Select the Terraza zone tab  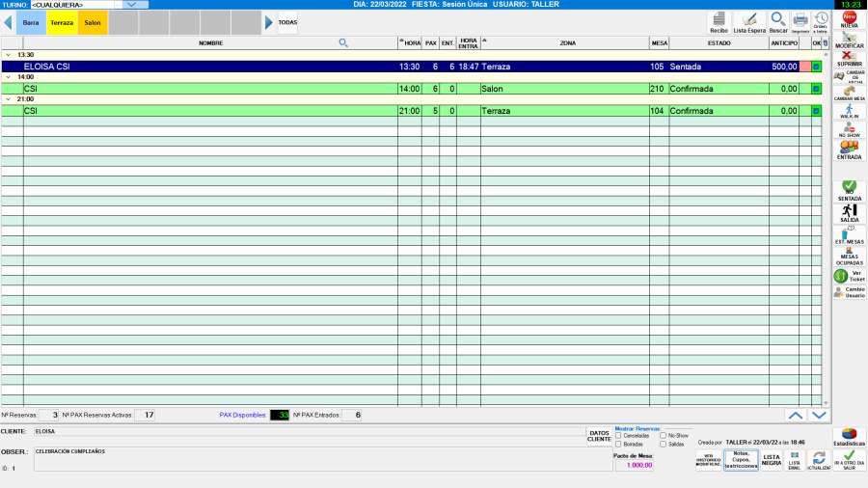pyautogui.click(x=62, y=23)
